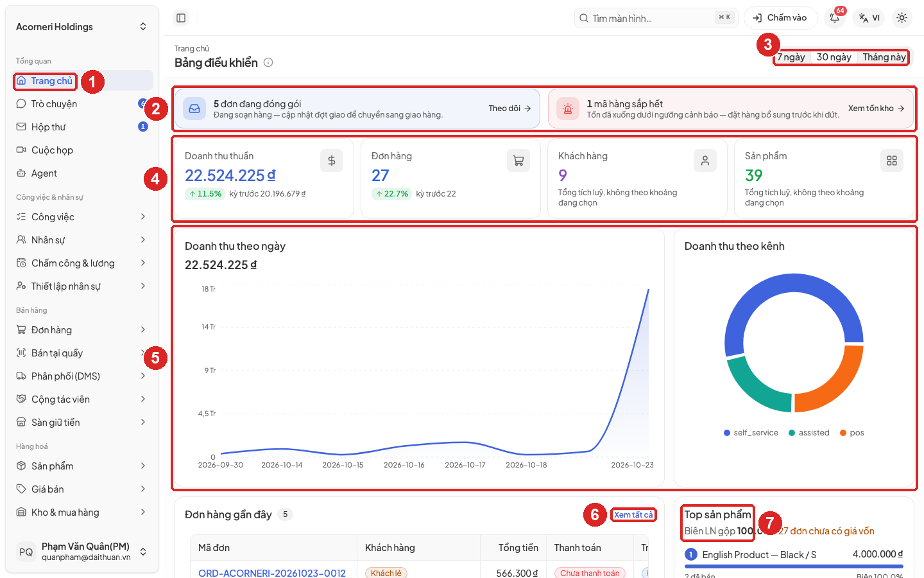924x578 pixels.
Task: Expand Kho & mua hàng
Action: 82,512
